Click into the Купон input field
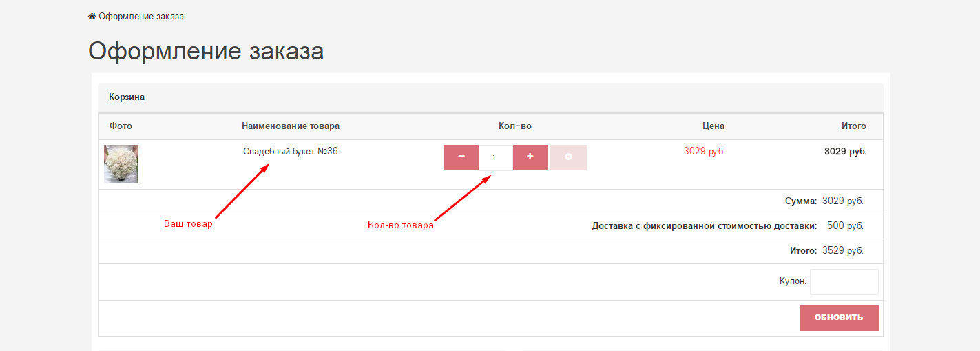This screenshot has height=351, width=980. (844, 282)
